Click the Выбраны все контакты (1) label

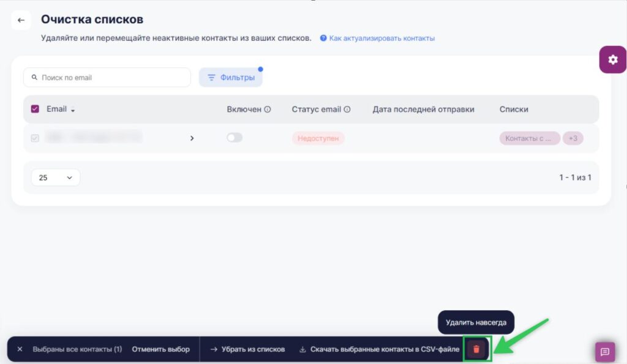coord(77,349)
